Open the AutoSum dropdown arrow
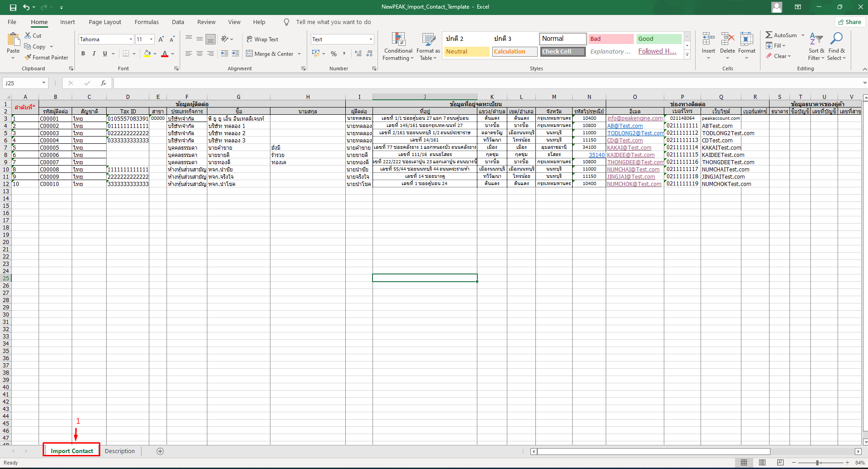 (x=803, y=35)
